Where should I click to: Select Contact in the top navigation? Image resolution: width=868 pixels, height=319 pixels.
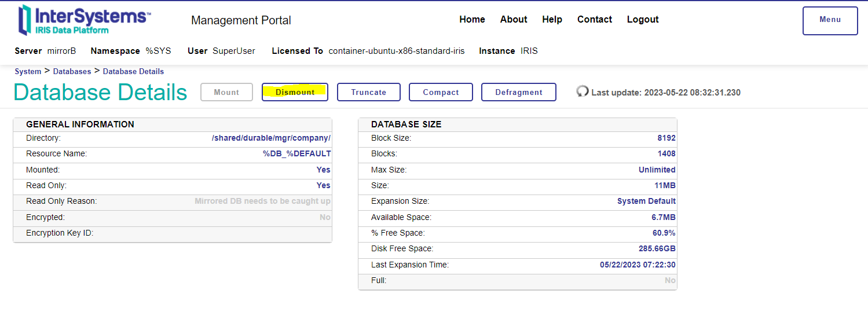coord(594,20)
